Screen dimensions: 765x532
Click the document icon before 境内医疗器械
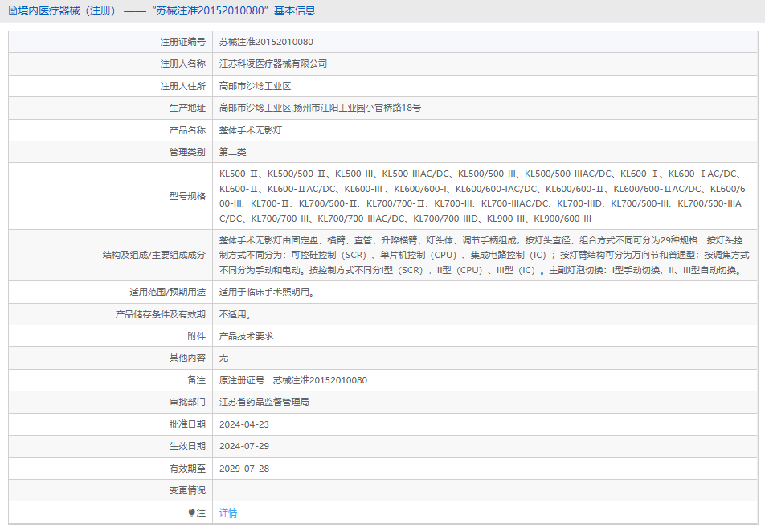click(x=12, y=11)
